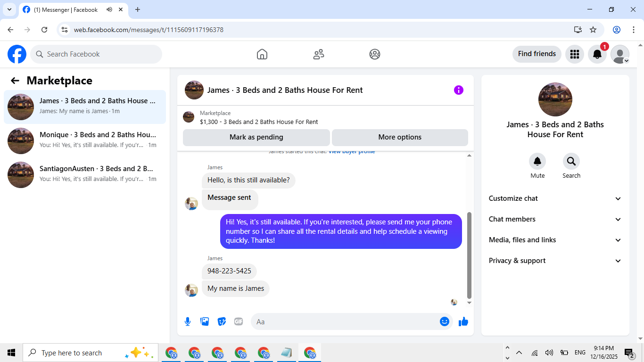Screen dimensions: 644x362
Task: Click the browser address bar URL
Action: [149, 30]
